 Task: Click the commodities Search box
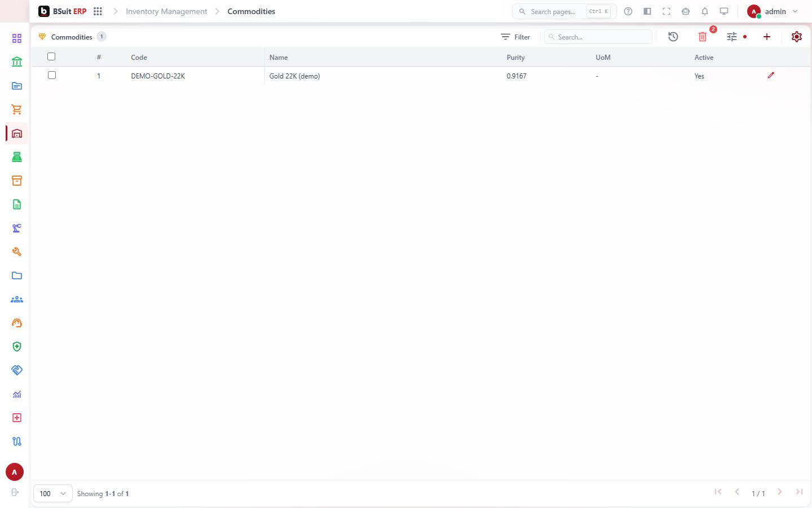pos(598,37)
